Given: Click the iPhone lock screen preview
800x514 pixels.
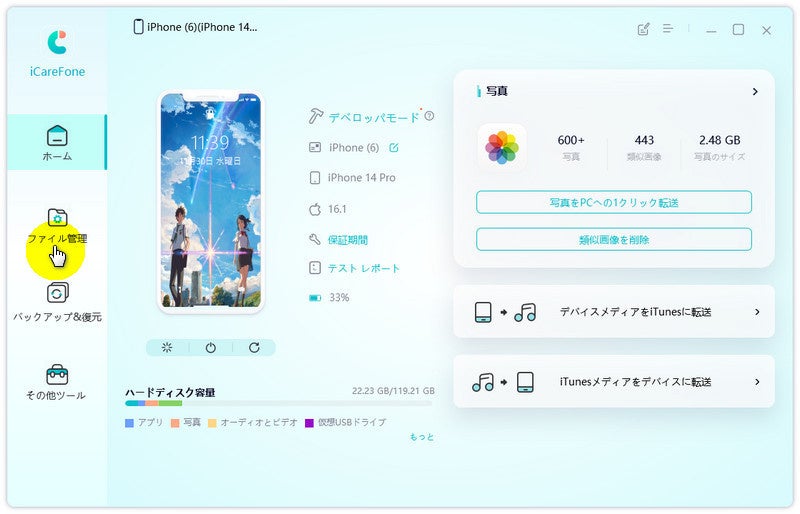Looking at the screenshot, I should click(211, 201).
